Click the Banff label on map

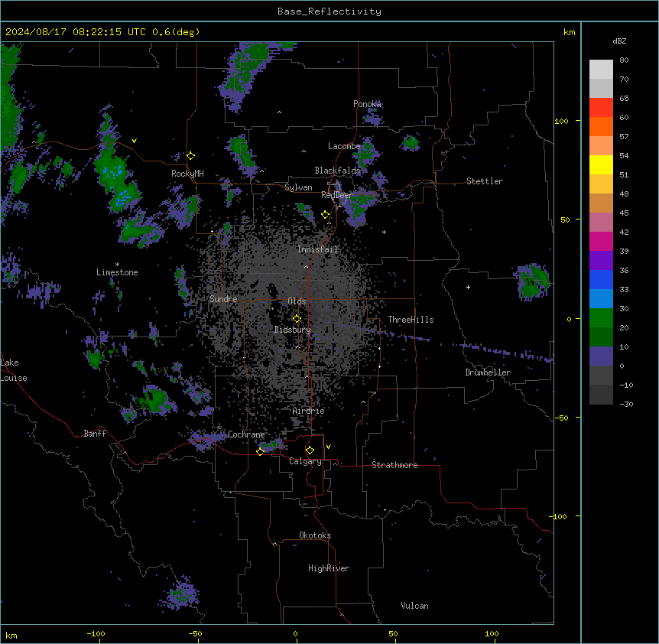pos(95,434)
